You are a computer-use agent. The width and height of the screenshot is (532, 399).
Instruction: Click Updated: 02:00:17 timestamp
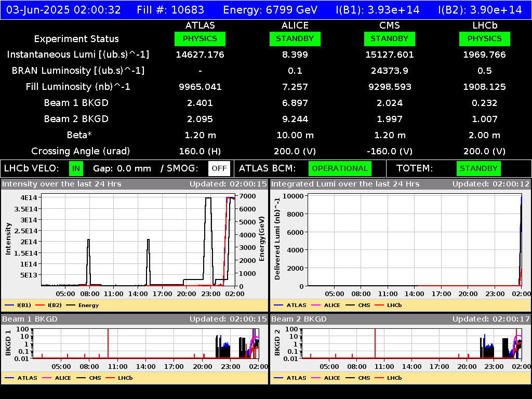pos(490,319)
